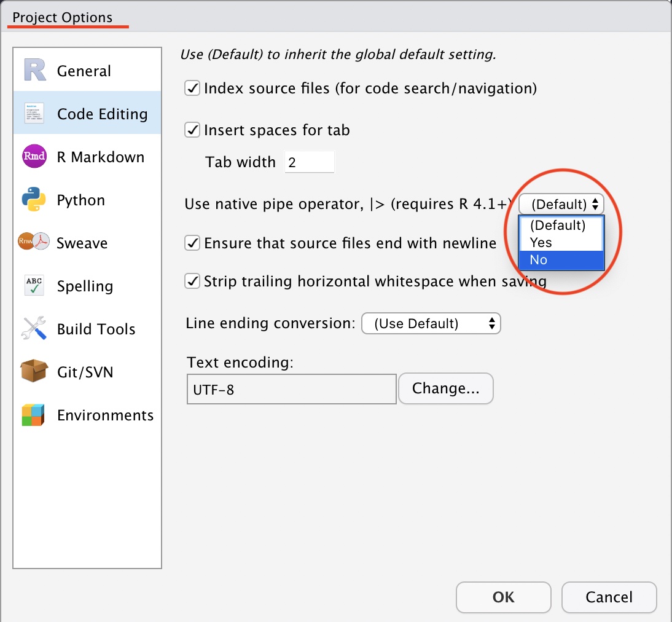Open Sweave settings via its icon
Viewport: 672px width, 622px height.
(34, 242)
